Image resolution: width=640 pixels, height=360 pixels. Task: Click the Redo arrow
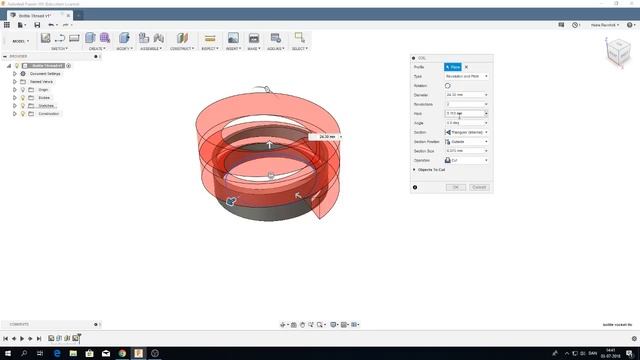coord(67,25)
